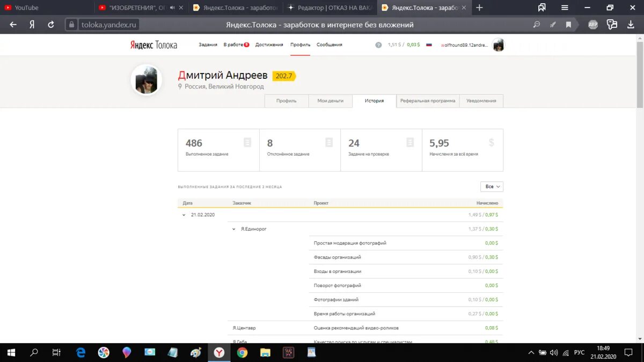This screenshot has height=362, width=644.
Task: Open Task View on the taskbar
Action: pyautogui.click(x=56, y=352)
